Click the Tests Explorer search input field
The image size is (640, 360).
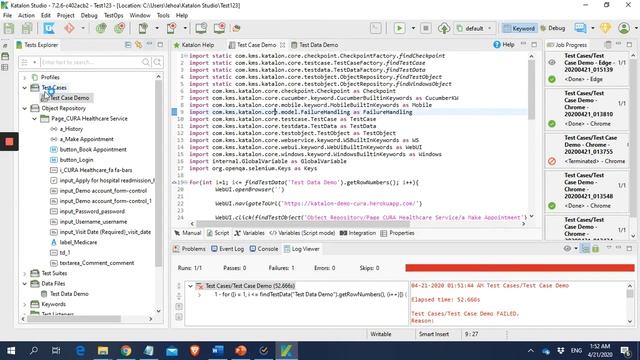tap(91, 62)
